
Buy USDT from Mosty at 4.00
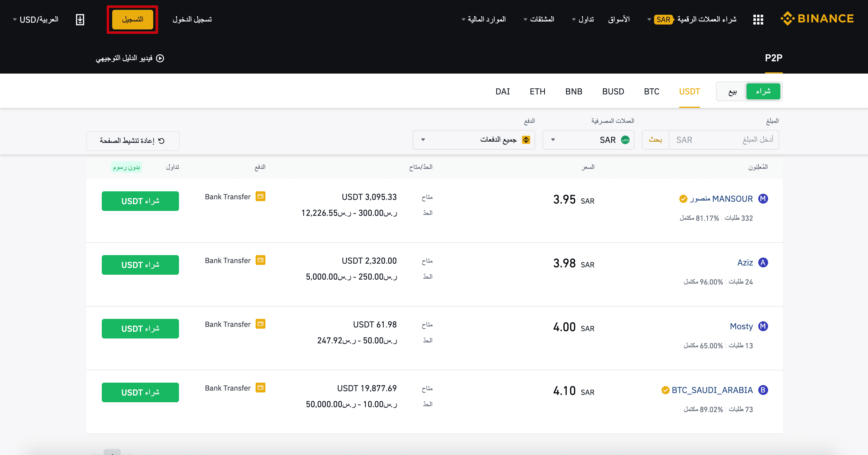tap(140, 329)
